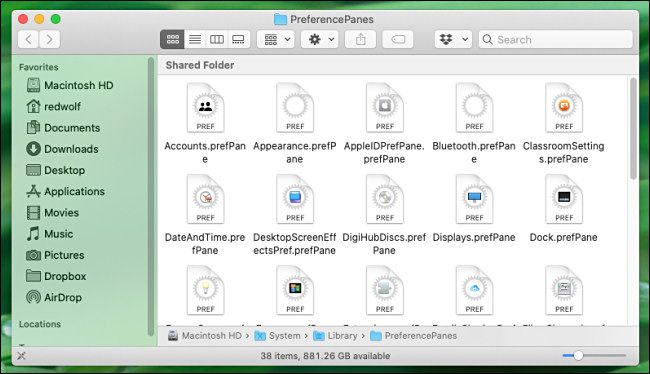This screenshot has width=650, height=374.
Task: Click System in the path bar
Action: tap(277, 336)
